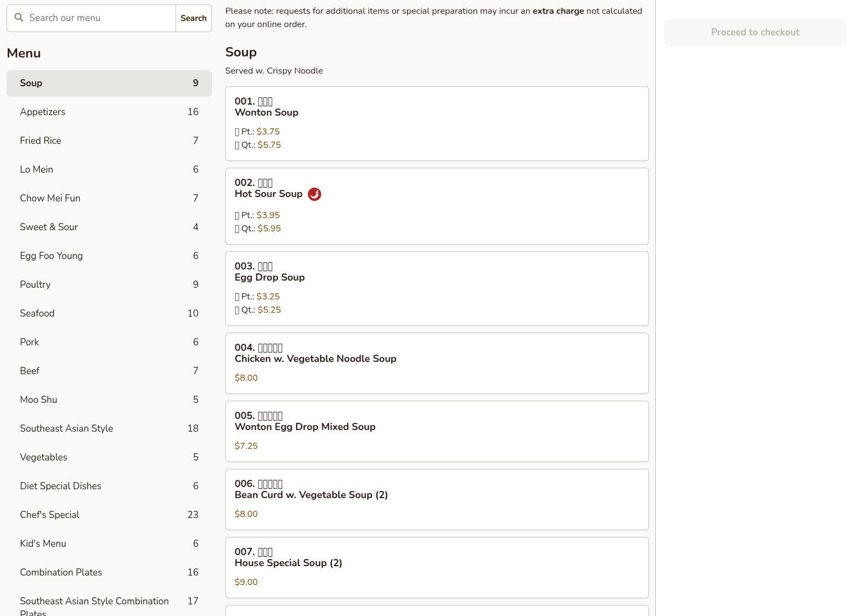Click the Wonton Soup quart price $5.75

pos(269,145)
